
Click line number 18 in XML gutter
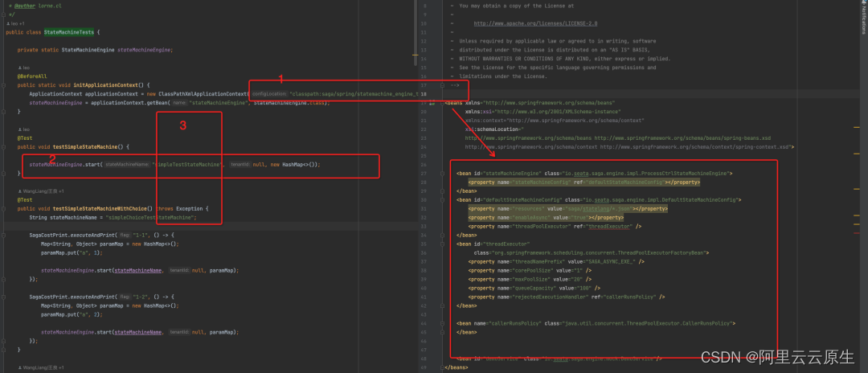pyautogui.click(x=424, y=94)
